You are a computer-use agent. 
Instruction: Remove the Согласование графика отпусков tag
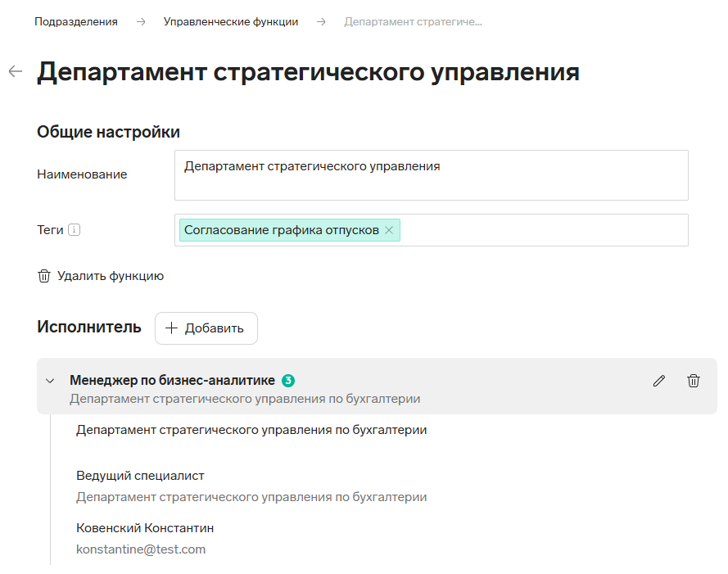(x=389, y=230)
